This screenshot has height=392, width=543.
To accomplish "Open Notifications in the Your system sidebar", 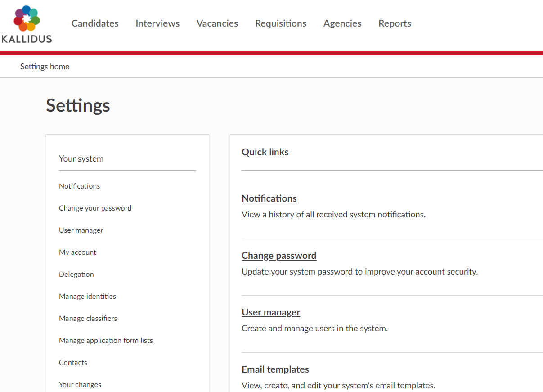I will (x=80, y=186).
